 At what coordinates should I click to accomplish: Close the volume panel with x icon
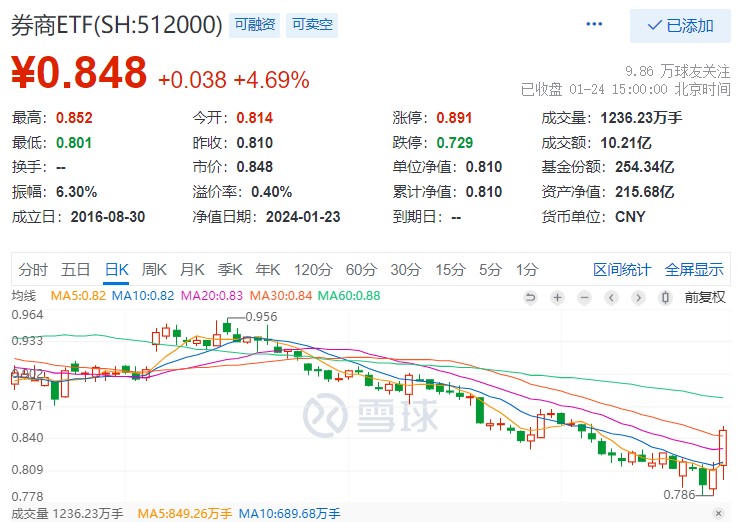click(718, 513)
